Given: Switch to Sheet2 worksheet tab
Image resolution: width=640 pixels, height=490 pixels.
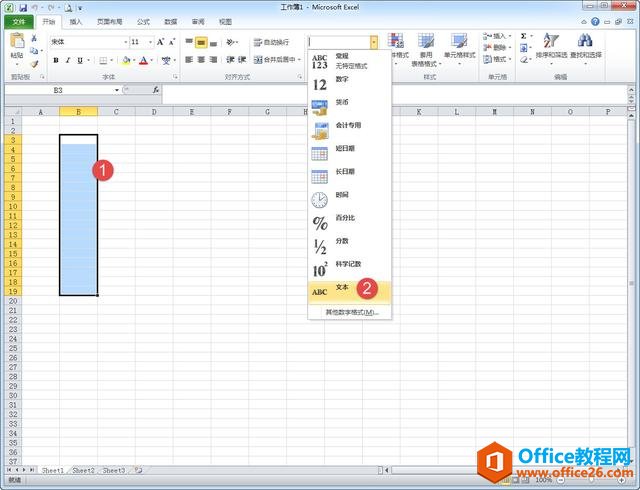Looking at the screenshot, I should click(83, 469).
